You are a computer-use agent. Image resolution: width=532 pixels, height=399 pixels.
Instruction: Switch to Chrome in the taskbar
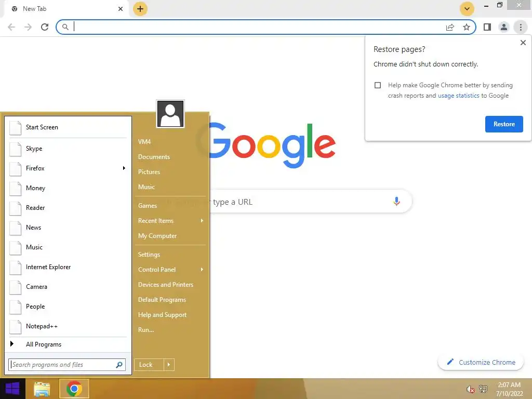tap(74, 389)
